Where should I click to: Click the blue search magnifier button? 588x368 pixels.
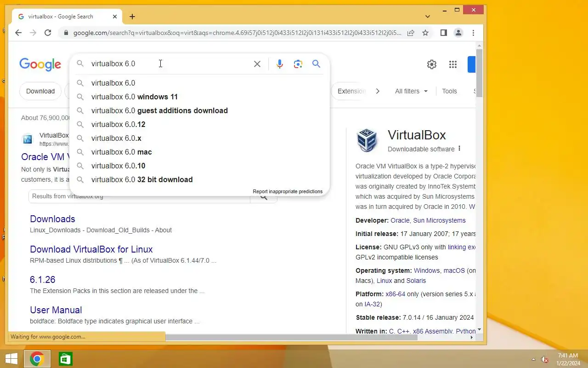[x=317, y=64]
